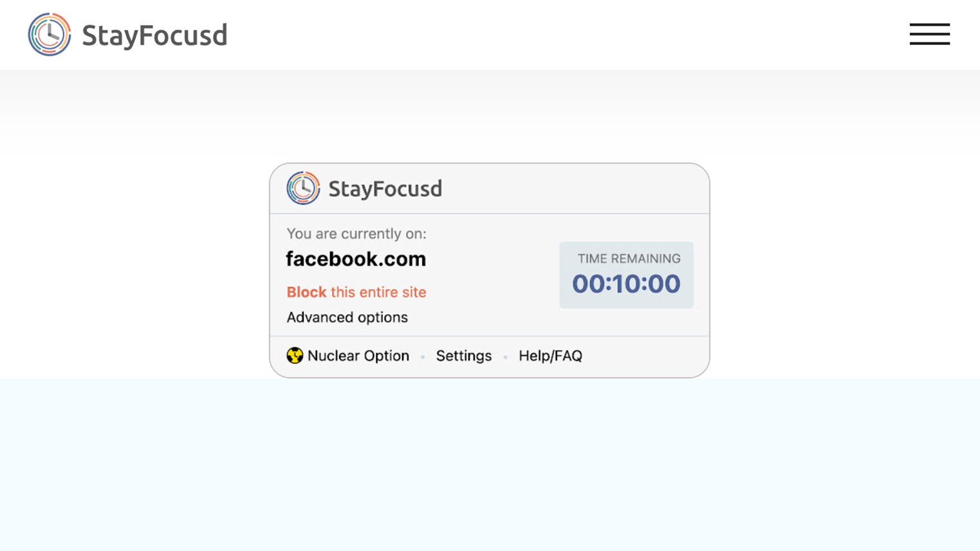Click the clock logo inside the popup
Screen dimensions: 980x551
tap(303, 188)
